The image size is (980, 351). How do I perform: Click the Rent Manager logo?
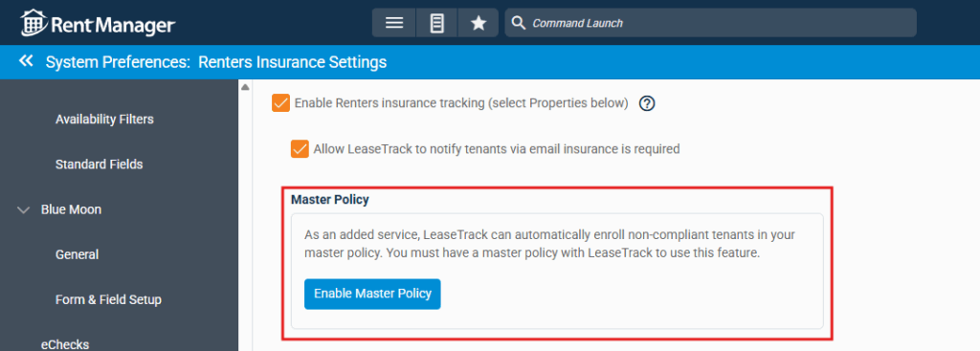point(98,24)
